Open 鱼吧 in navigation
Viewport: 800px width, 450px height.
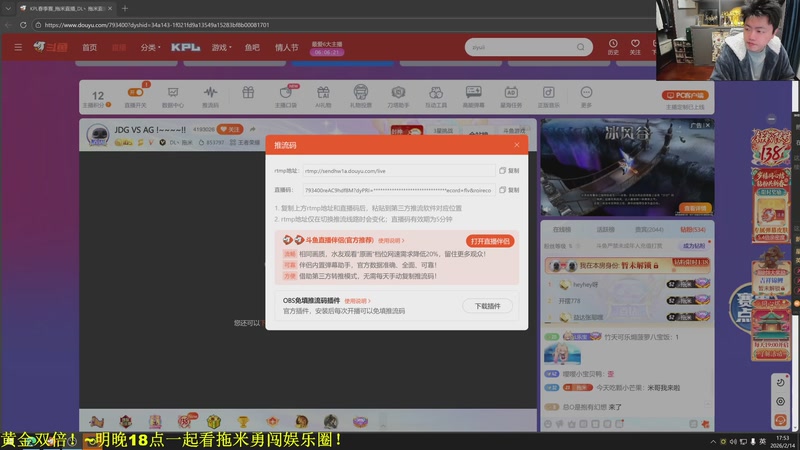point(252,47)
